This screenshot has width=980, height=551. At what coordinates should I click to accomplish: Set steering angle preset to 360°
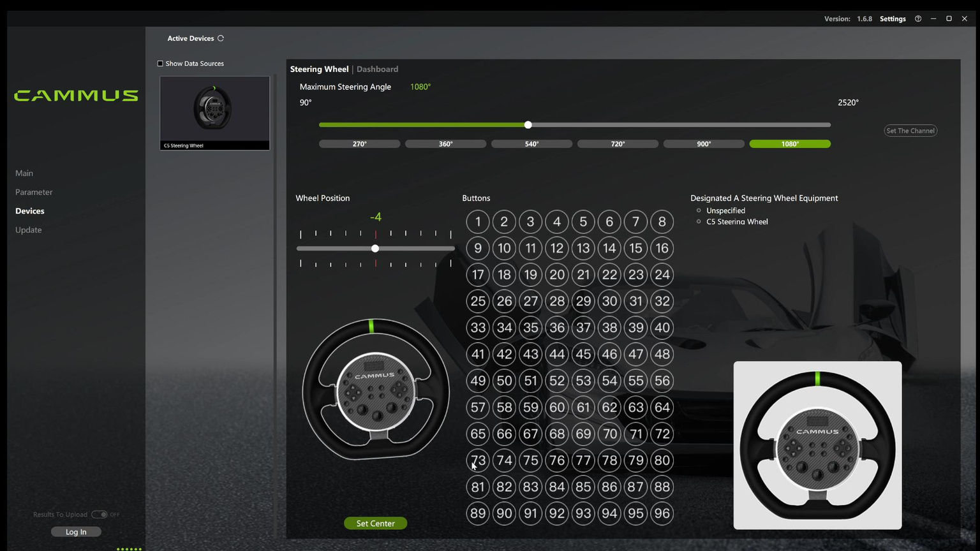point(446,144)
